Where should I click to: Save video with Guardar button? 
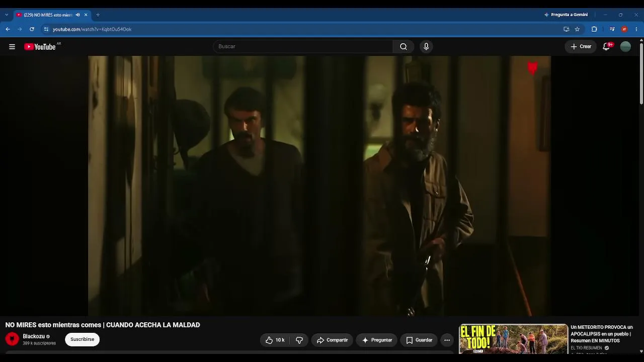(419, 340)
